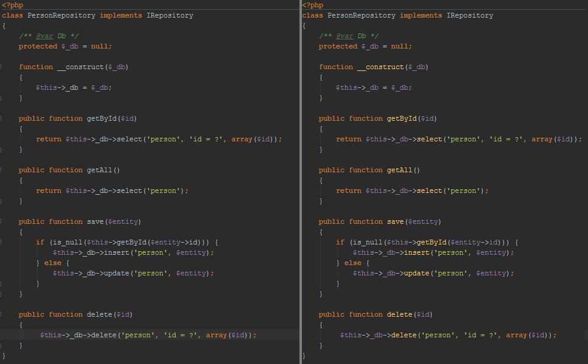Click the else keyword in right pane

coord(353,263)
